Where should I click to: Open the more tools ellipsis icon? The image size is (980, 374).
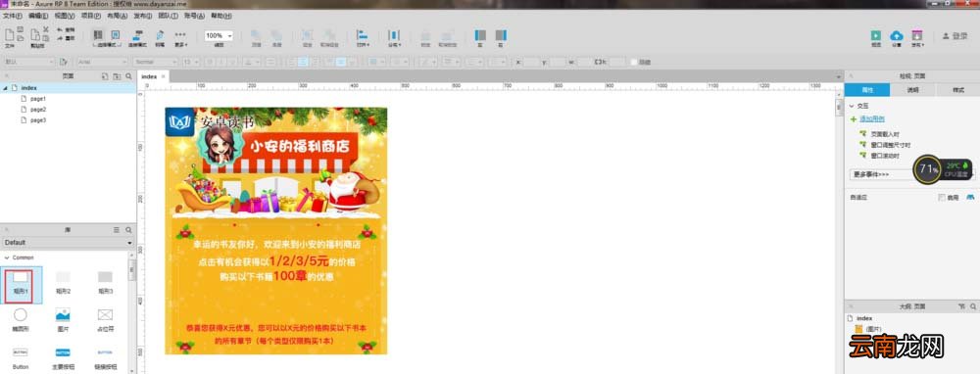tap(180, 34)
